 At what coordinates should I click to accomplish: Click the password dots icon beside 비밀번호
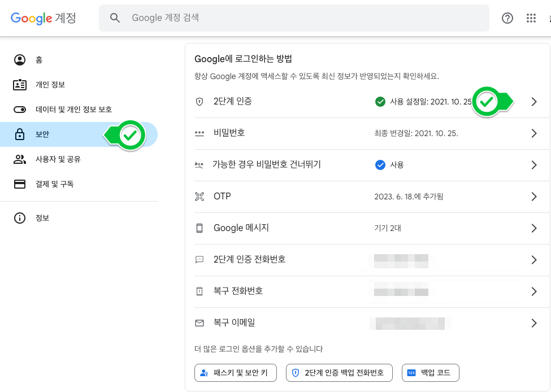tap(199, 133)
